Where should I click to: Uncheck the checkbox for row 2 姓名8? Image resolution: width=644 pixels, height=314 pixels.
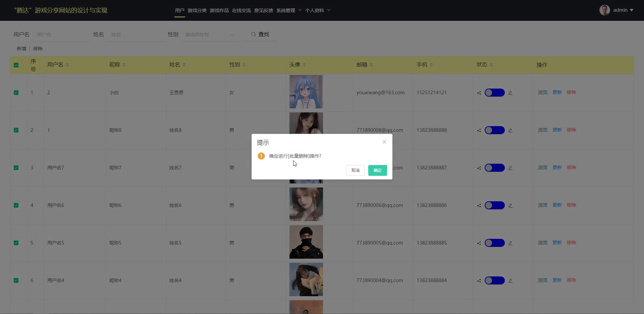[x=16, y=130]
